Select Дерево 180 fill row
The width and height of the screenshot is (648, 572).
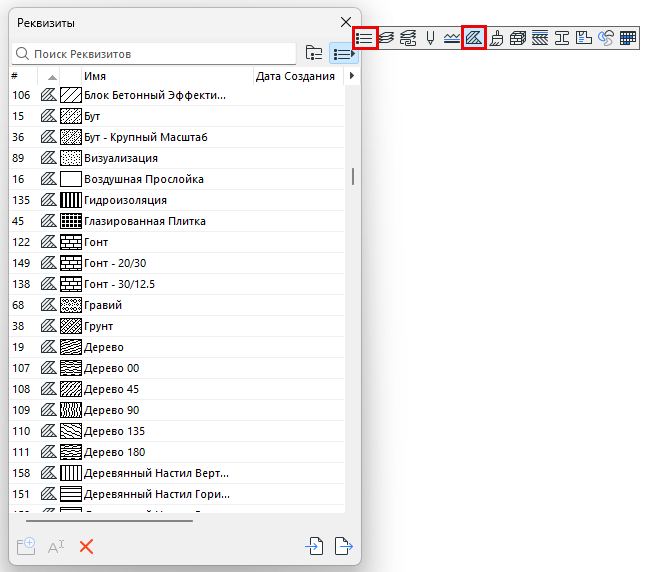tap(177, 452)
